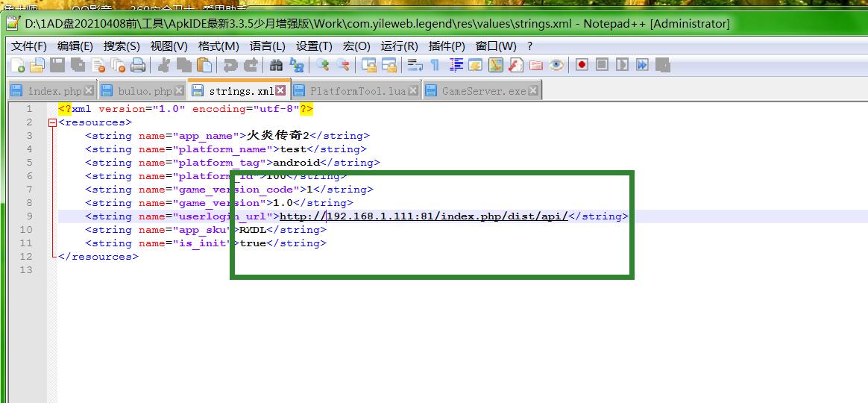Toggle word wrap in the toolbar
Image resolution: width=868 pixels, height=403 pixels.
[x=415, y=66]
